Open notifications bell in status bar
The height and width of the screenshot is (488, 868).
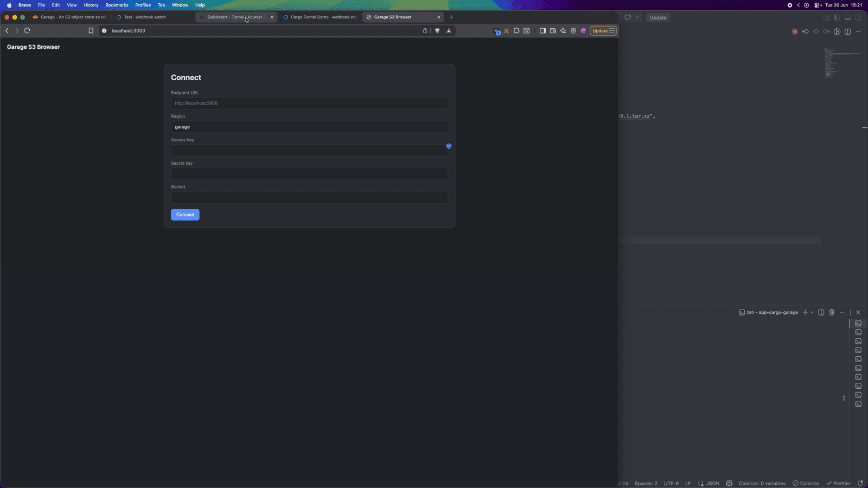pyautogui.click(x=860, y=483)
